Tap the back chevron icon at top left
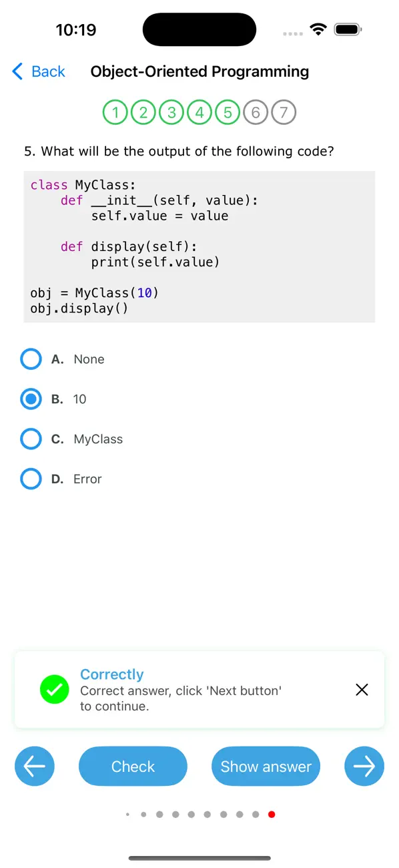 pos(16,71)
